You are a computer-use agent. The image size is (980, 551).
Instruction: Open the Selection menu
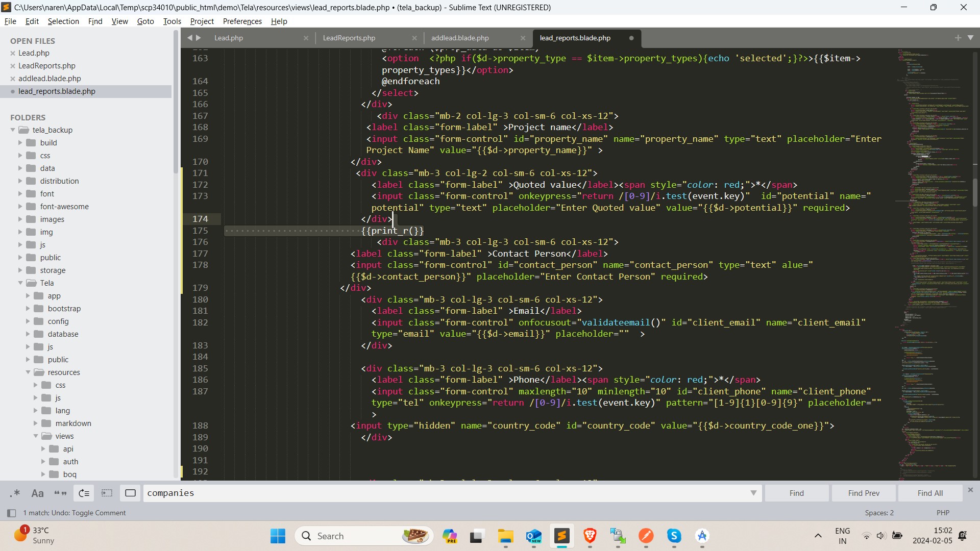[63, 21]
